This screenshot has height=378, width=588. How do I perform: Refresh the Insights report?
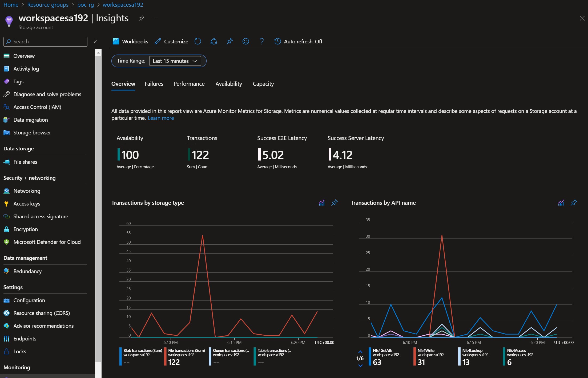198,41
